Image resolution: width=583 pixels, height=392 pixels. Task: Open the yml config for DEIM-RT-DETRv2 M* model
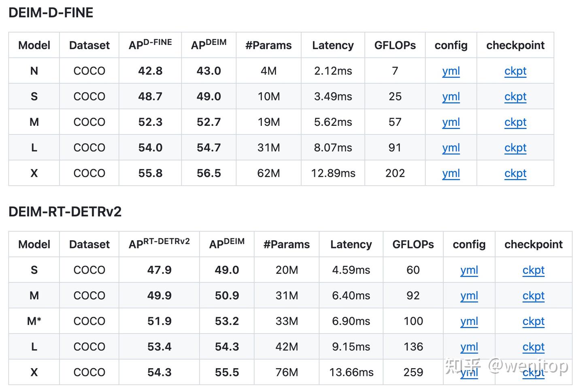click(x=469, y=321)
